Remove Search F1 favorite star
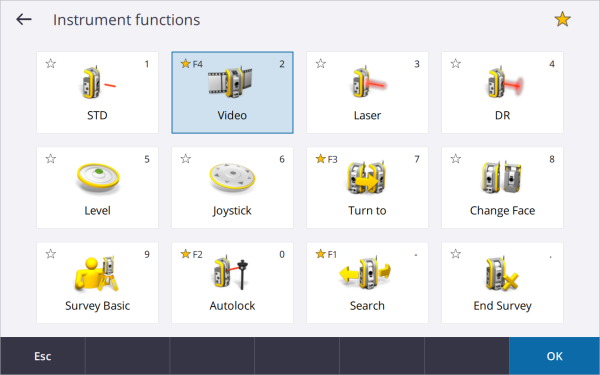 coord(321,254)
